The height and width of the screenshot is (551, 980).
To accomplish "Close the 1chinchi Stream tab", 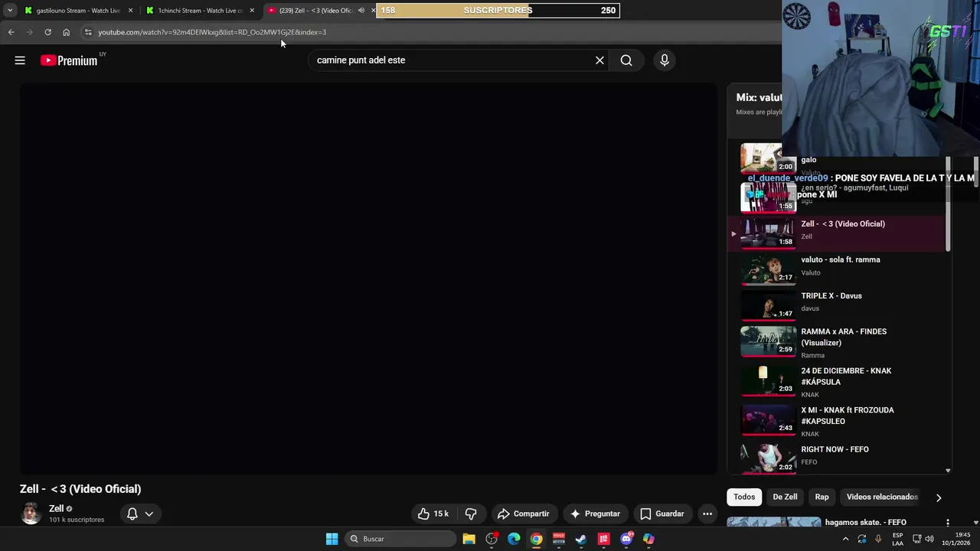I will (252, 11).
